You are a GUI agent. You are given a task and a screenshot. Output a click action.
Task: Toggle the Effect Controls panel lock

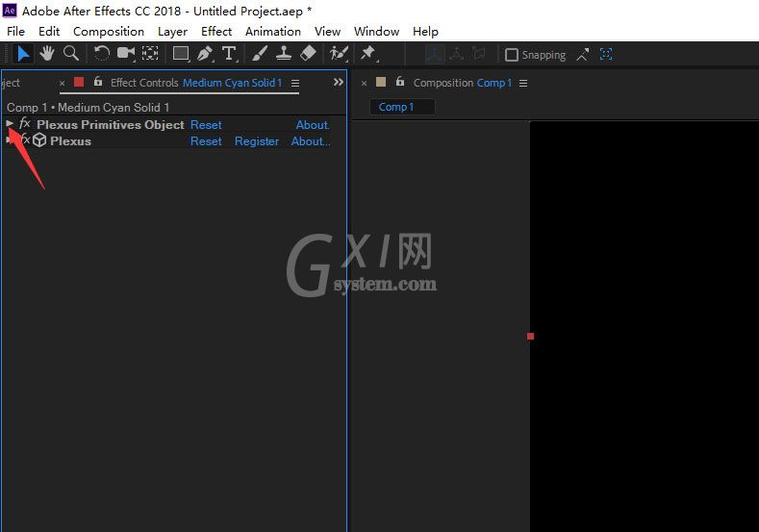(98, 82)
